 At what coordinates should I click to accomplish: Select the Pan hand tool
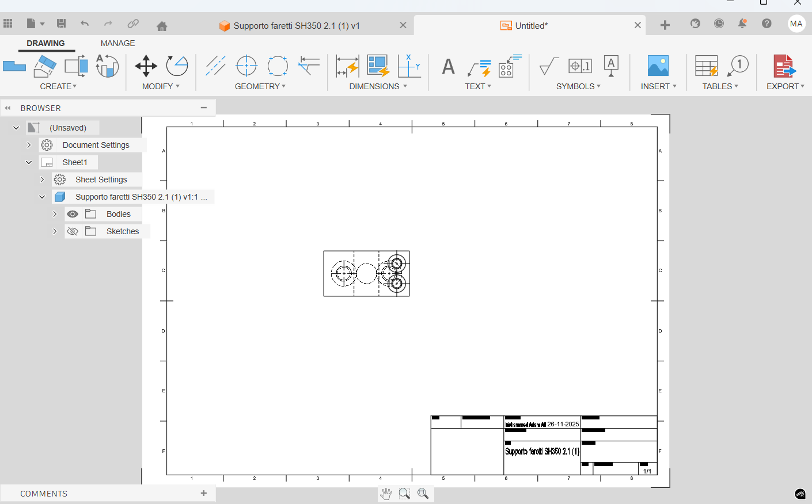click(x=386, y=494)
